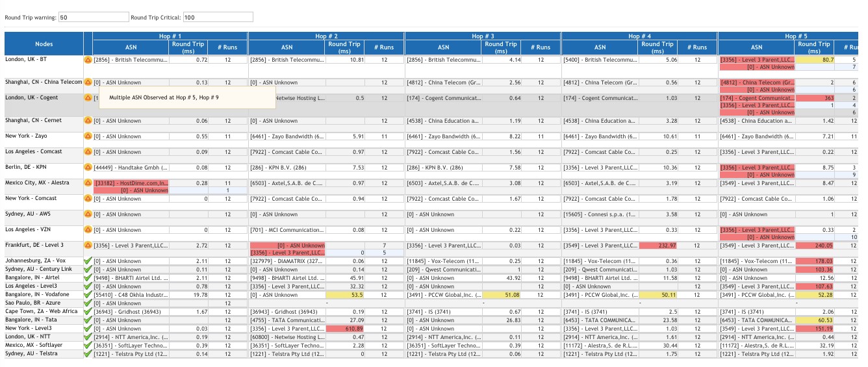868x367 pixels.
Task: Click the Hop # 4 group header
Action: pyautogui.click(x=640, y=36)
